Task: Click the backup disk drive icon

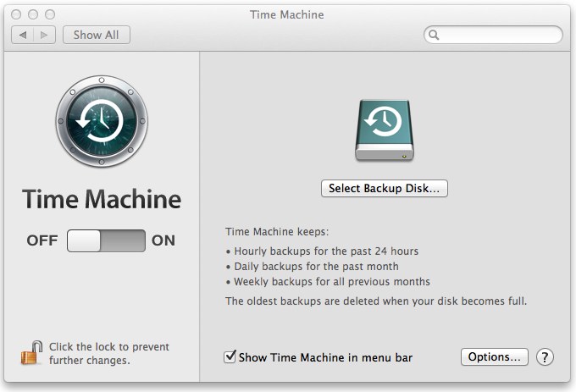Action: coord(385,130)
